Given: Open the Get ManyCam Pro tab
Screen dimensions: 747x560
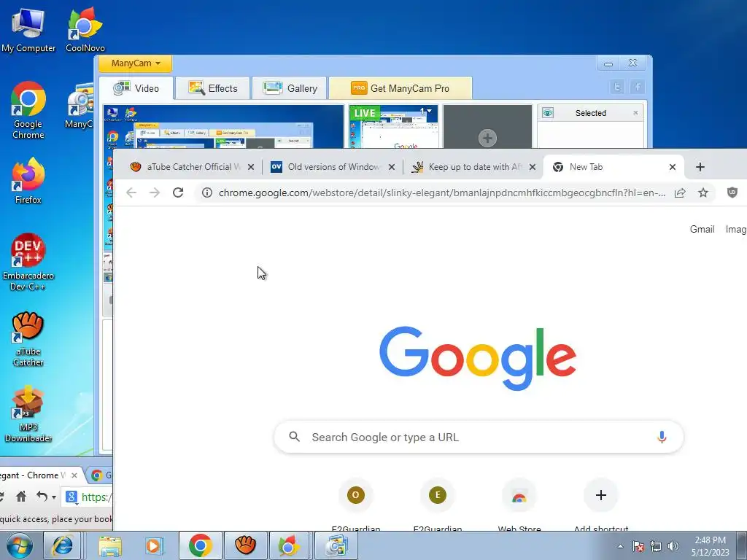Looking at the screenshot, I should (400, 88).
